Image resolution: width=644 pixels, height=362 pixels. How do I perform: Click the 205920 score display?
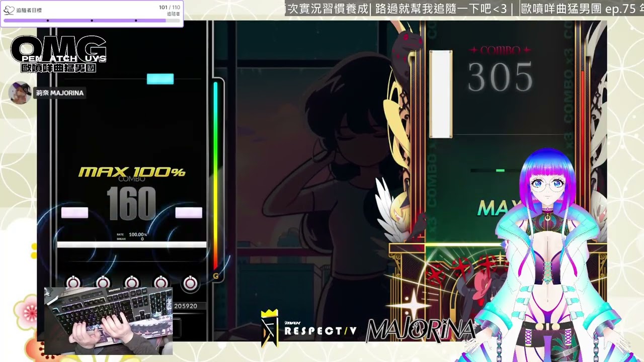click(x=186, y=306)
